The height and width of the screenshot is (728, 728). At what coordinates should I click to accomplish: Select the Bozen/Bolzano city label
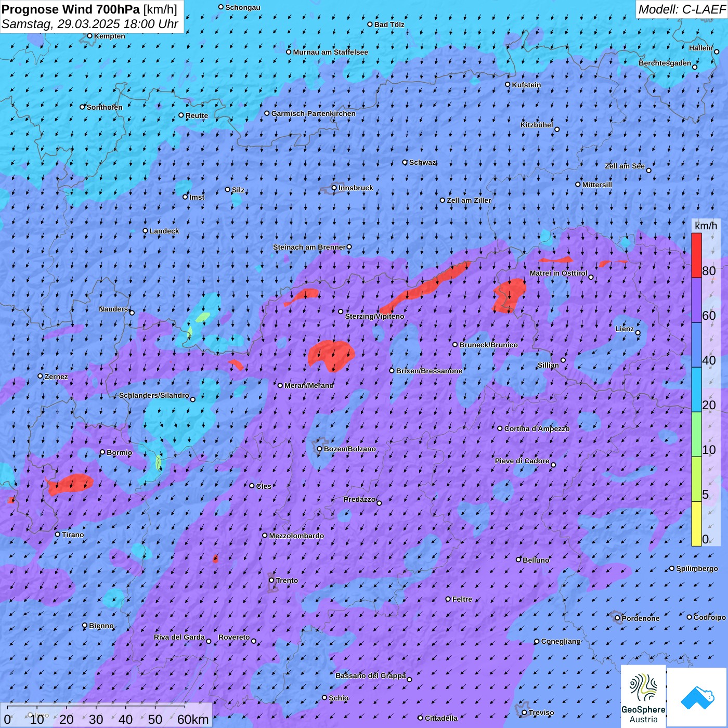click(x=349, y=449)
